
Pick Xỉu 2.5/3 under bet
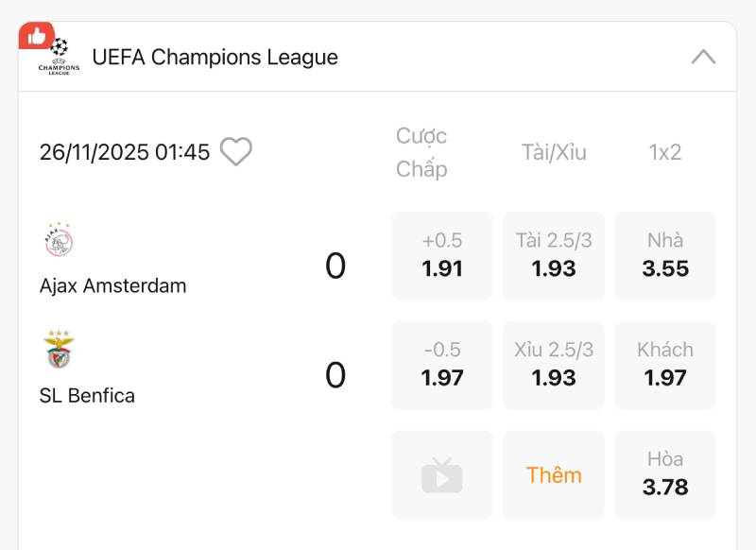553,366
